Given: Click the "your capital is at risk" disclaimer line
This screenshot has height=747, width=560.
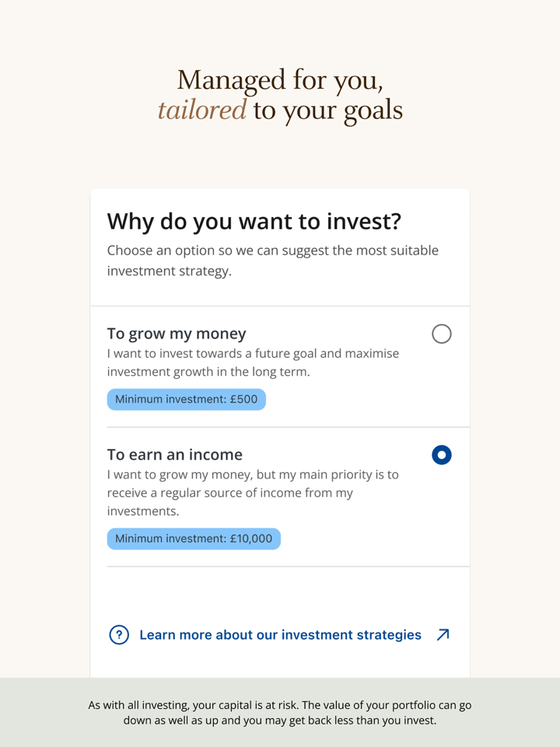Looking at the screenshot, I should 280,705.
